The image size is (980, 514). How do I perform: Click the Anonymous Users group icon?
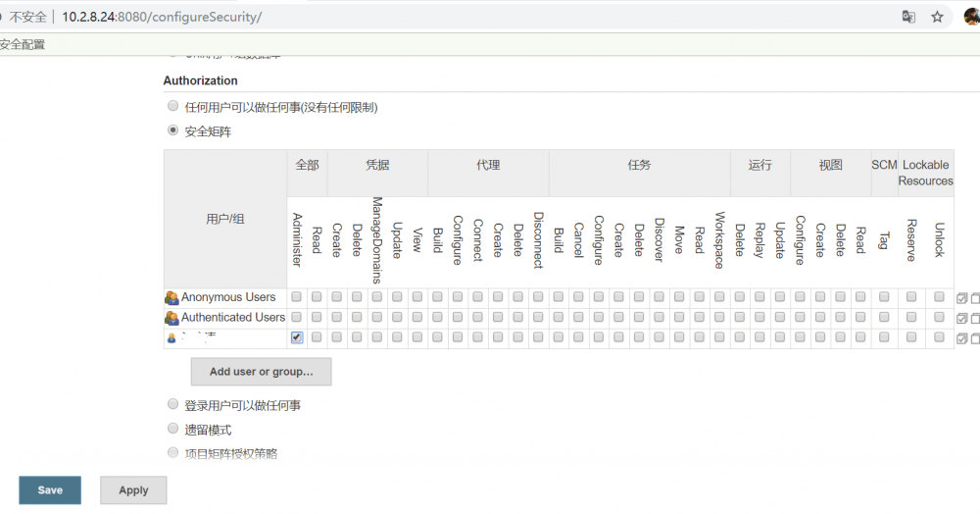(171, 297)
